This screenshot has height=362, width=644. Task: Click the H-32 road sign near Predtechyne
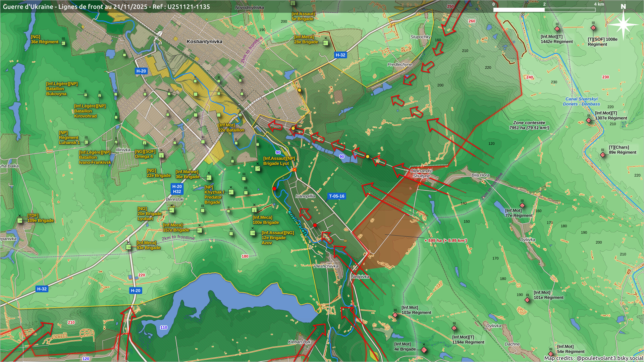pyautogui.click(x=340, y=55)
